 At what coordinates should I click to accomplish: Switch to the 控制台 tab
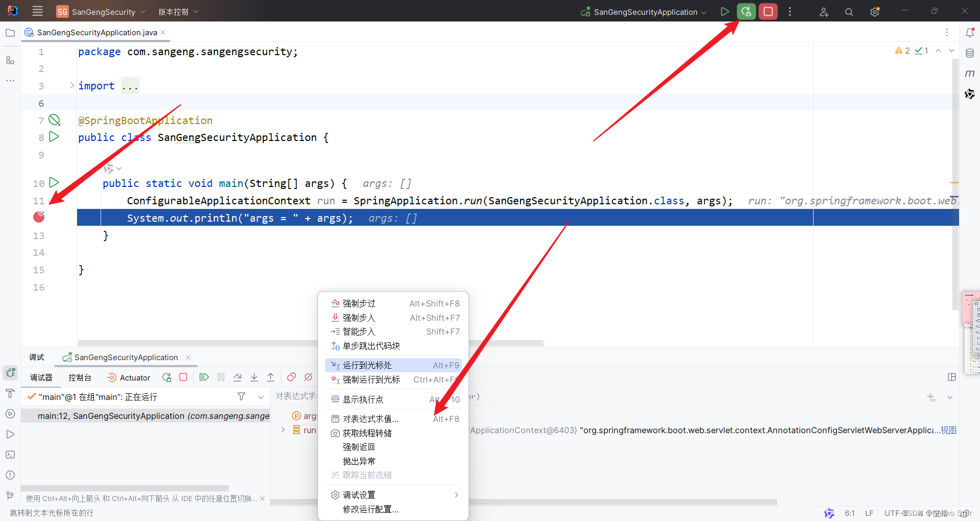tap(80, 377)
